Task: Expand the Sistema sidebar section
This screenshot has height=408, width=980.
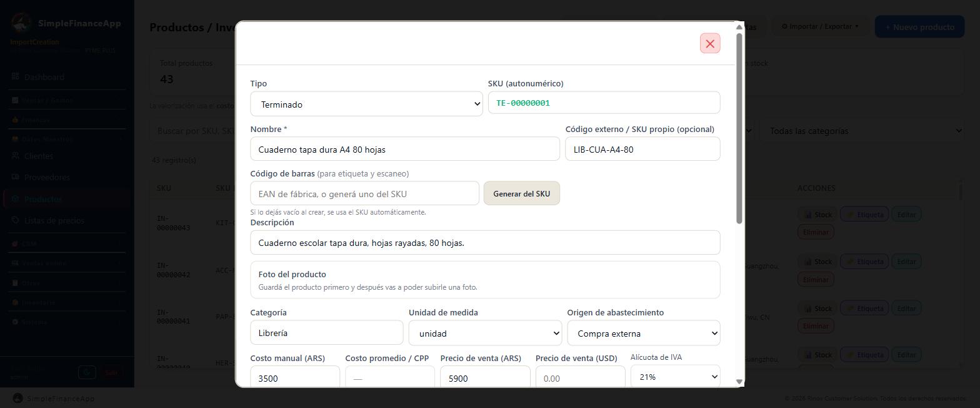Action: tap(67, 322)
